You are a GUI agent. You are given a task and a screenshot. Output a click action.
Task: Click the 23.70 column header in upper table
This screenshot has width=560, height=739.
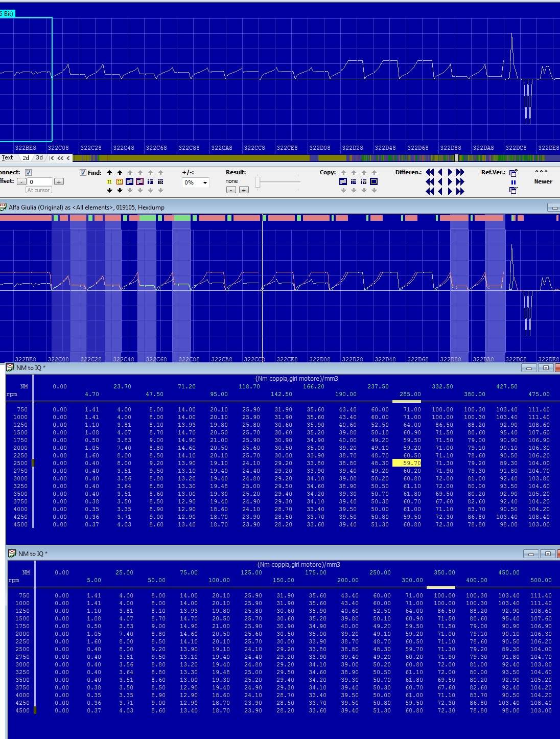(122, 387)
